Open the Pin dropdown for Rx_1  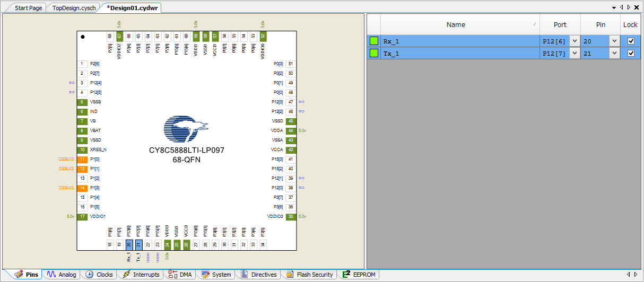614,41
